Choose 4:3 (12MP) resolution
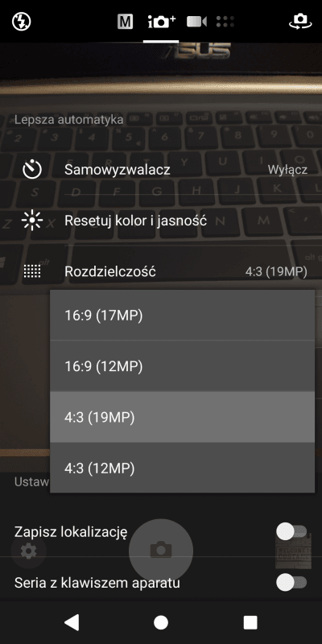 [x=183, y=468]
